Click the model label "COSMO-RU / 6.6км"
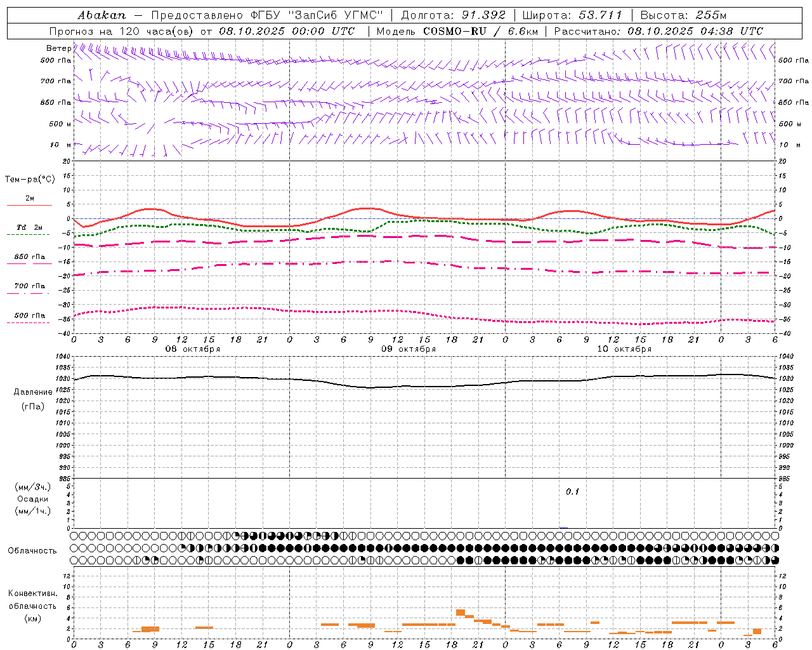The image size is (812, 650). click(x=481, y=31)
